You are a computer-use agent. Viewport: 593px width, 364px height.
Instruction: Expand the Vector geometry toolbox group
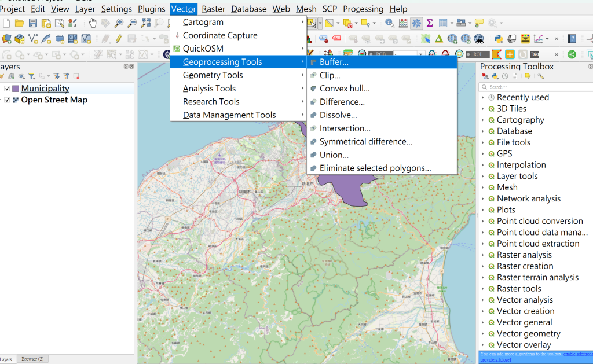[x=483, y=334]
